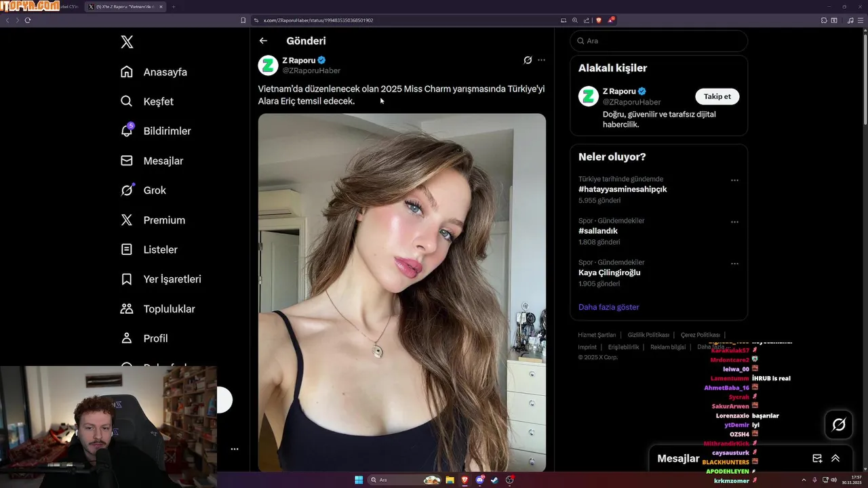This screenshot has width=868, height=488.
Task: Reload the page in the browser
Action: click(28, 20)
